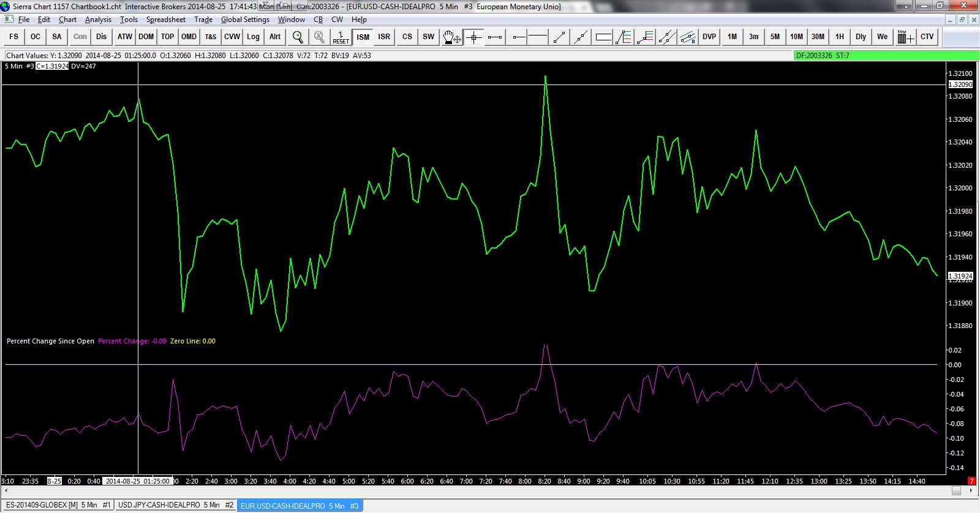Image resolution: width=980 pixels, height=513 pixels.
Task: Switch to the 3m timeframe
Action: (754, 37)
